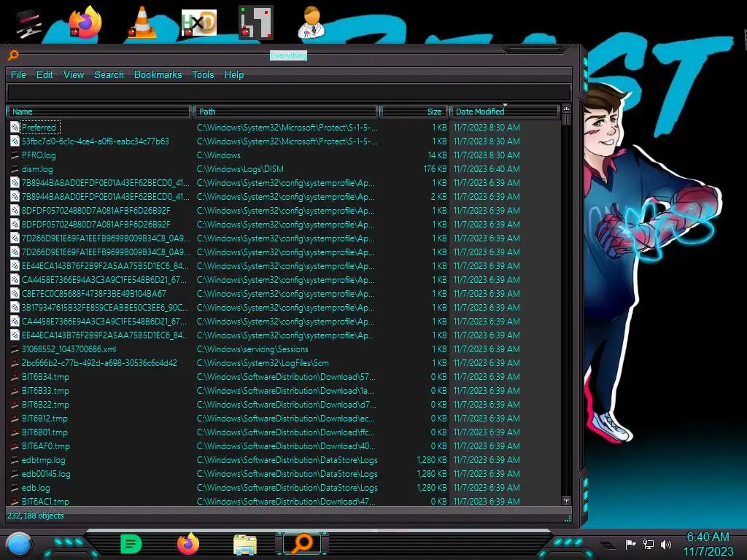747x560 pixels.
Task: Click the file icon of dism.log
Action: [15, 168]
